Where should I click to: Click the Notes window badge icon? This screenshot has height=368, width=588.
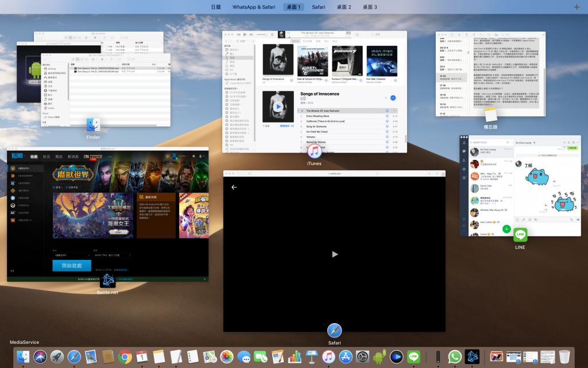(490, 114)
